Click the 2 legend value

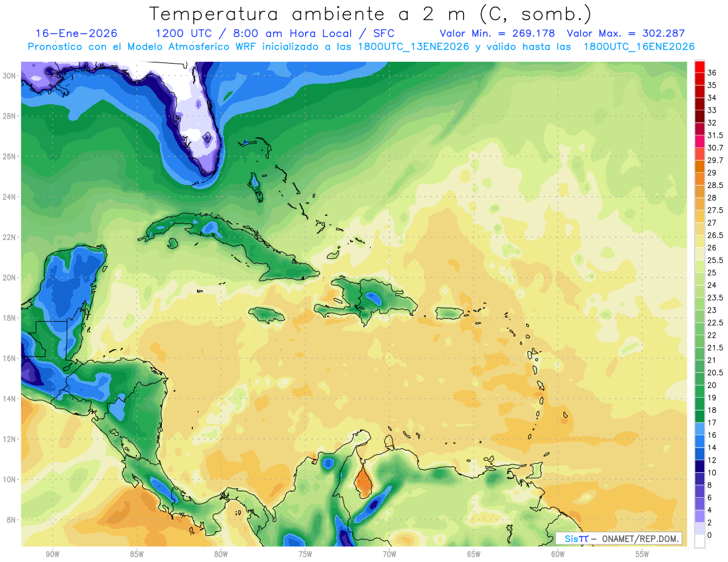(x=710, y=523)
